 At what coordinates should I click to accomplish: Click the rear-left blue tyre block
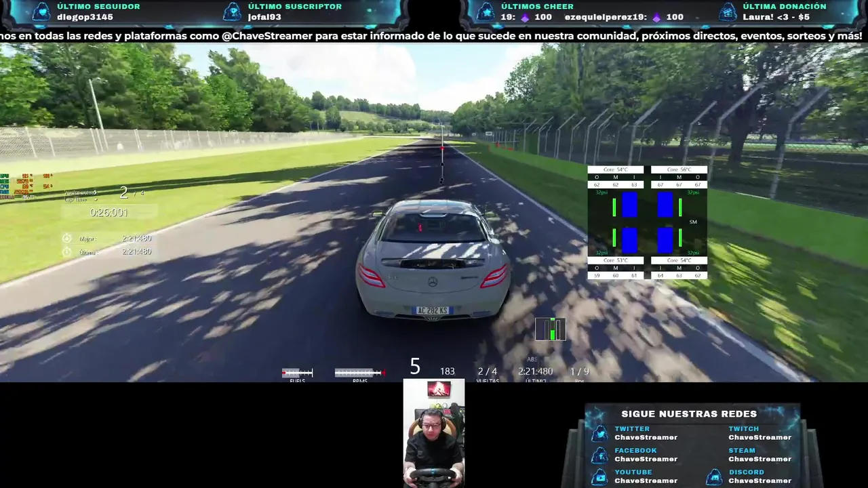click(x=630, y=240)
